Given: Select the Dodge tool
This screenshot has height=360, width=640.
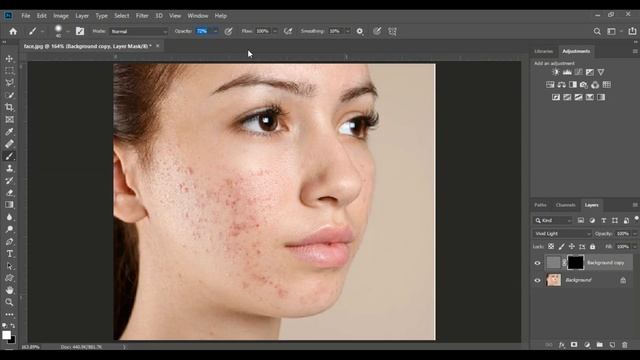Looking at the screenshot, I should click(x=9, y=229).
